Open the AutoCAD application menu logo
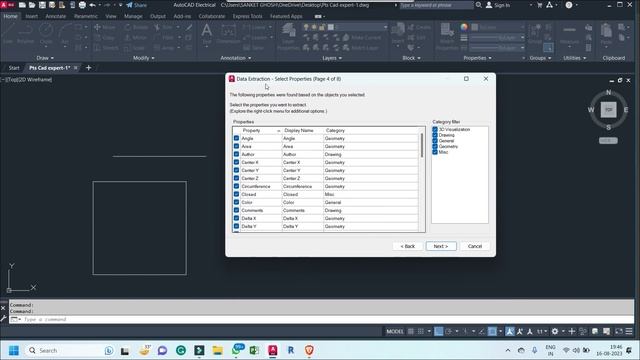Image resolution: width=640 pixels, height=360 pixels. [7, 5]
